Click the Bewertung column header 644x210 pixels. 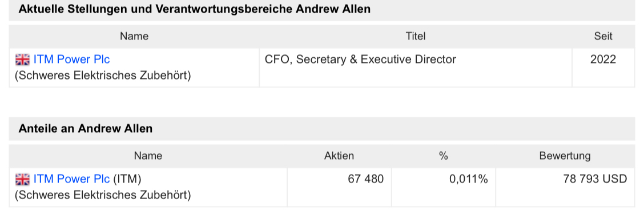(565, 156)
